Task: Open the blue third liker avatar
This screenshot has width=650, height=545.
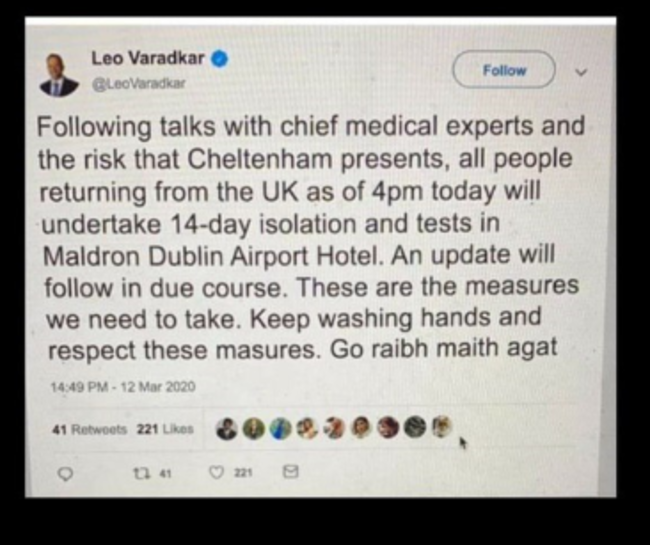Action: pos(280,429)
